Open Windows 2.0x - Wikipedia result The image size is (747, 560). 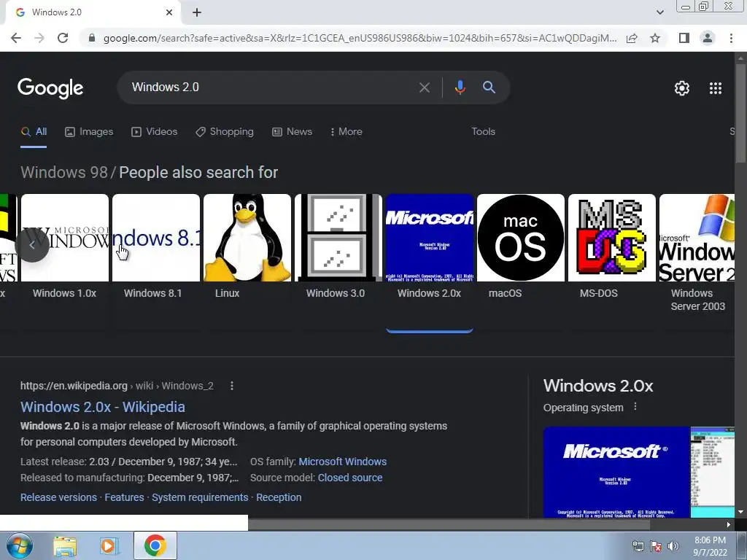(102, 407)
